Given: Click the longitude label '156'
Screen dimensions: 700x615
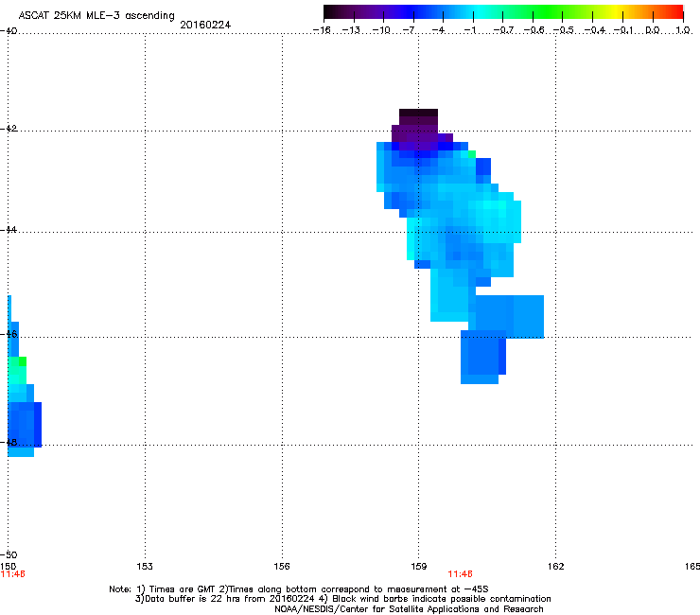Looking at the screenshot, I should [282, 567].
